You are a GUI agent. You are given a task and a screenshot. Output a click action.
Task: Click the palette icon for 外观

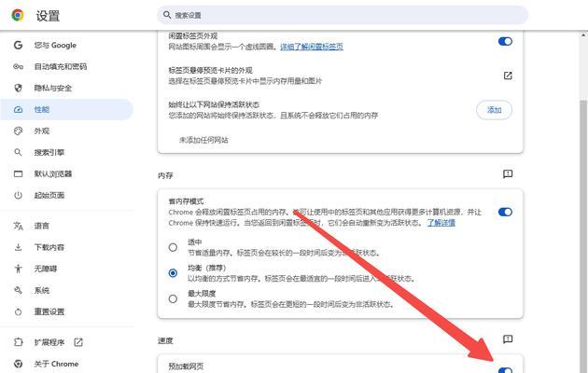coord(18,131)
